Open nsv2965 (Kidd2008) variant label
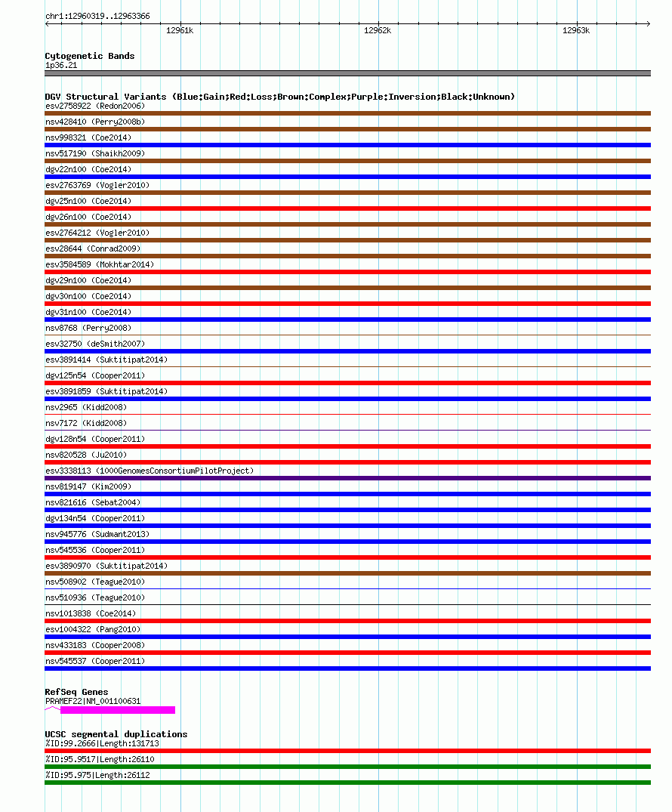The height and width of the screenshot is (812, 672). [x=87, y=407]
